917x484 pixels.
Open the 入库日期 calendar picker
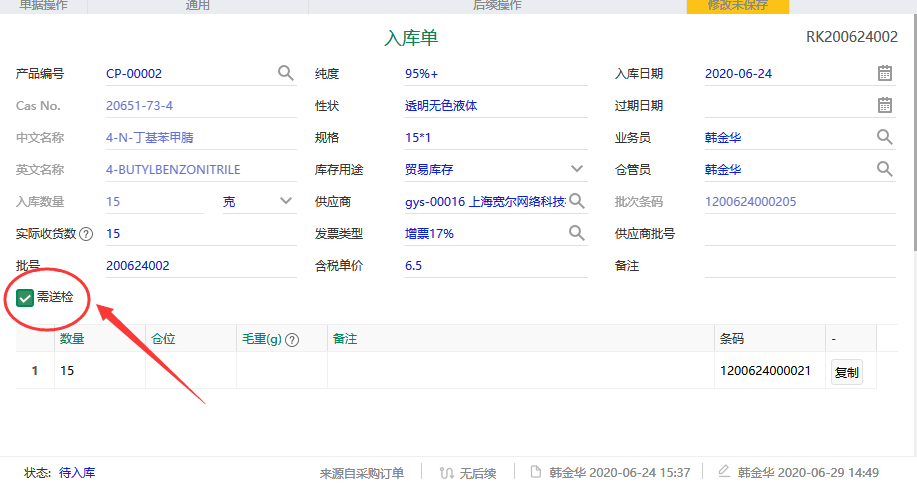885,73
